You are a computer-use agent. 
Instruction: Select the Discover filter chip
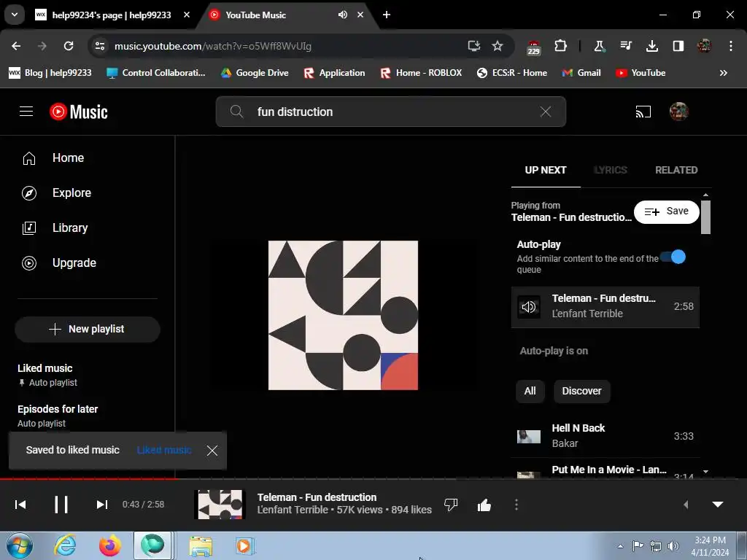(x=581, y=391)
